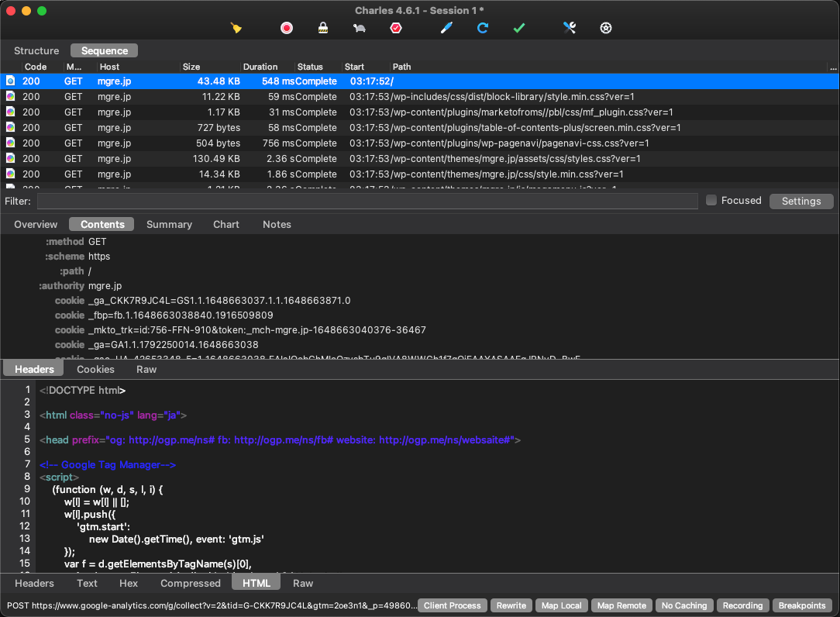The height and width of the screenshot is (617, 840).
Task: Toggle the Recording status button
Action: click(743, 605)
